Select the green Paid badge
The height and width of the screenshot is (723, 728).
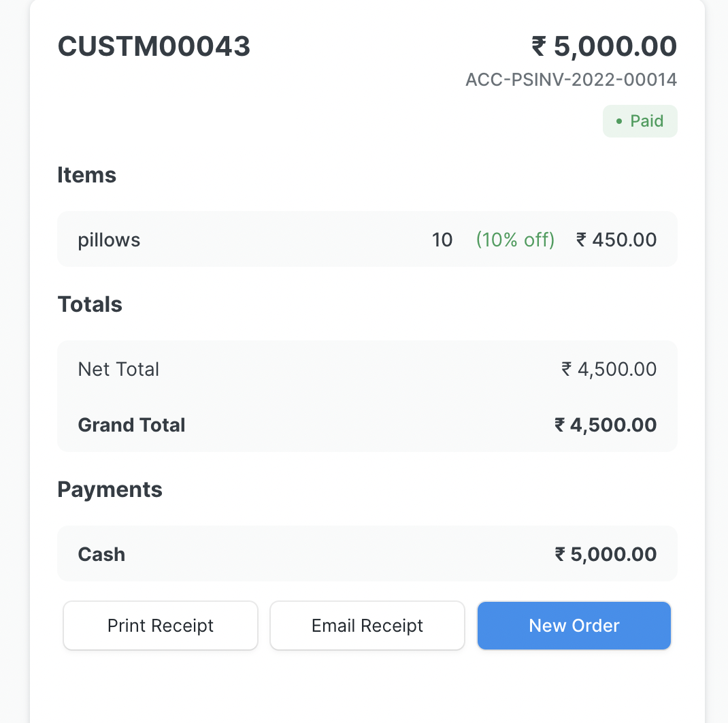pos(640,121)
